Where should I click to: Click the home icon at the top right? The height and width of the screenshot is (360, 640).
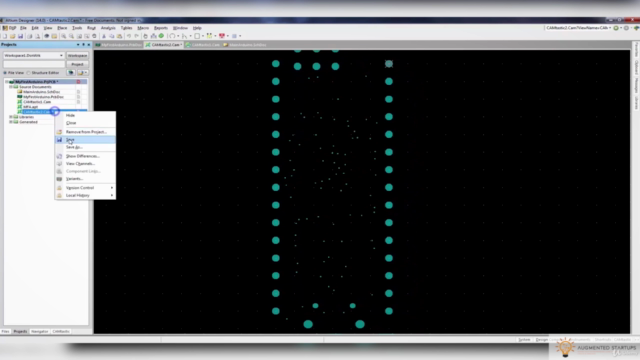tap(636, 28)
